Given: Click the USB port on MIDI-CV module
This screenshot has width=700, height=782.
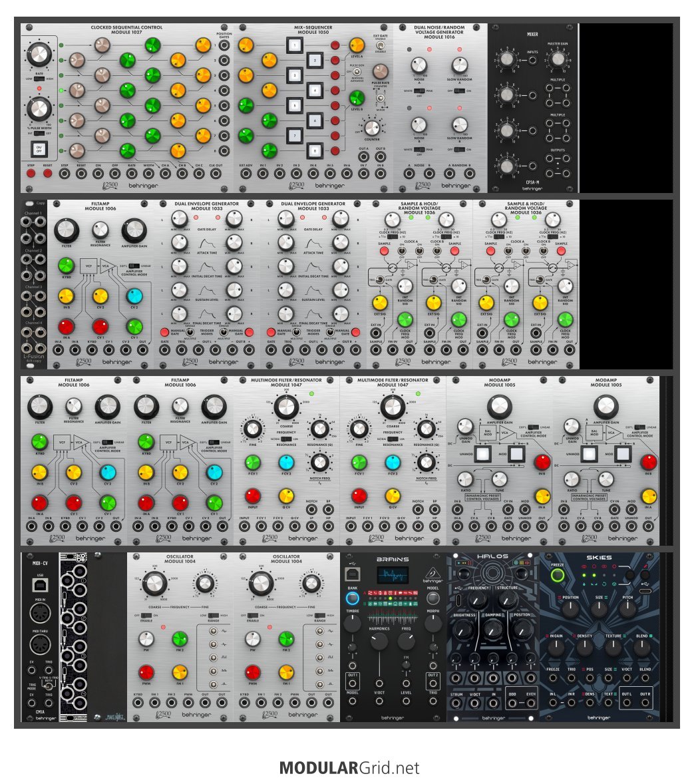Looking at the screenshot, I should [x=40, y=585].
